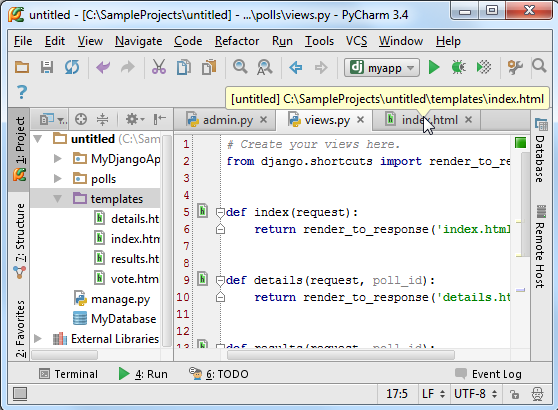Open the 6: TODO tool window
The width and height of the screenshot is (558, 410).
click(218, 374)
